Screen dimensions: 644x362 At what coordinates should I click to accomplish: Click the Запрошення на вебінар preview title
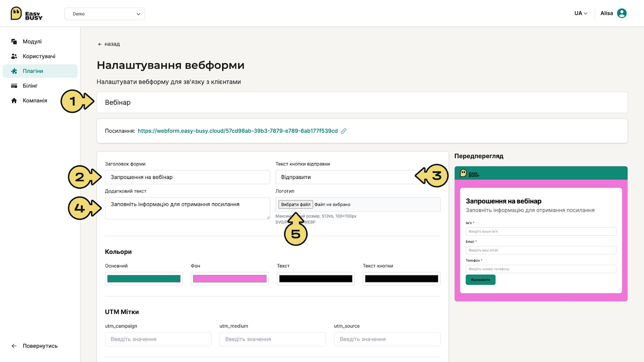click(504, 201)
